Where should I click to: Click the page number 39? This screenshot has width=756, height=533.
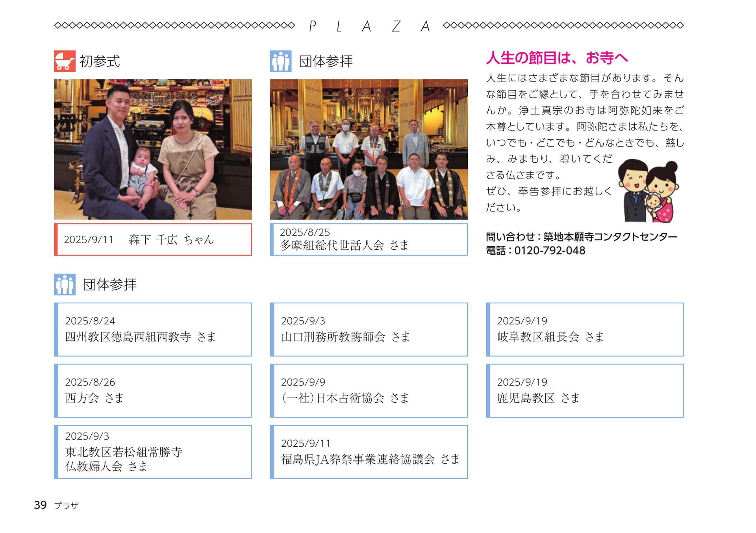40,505
